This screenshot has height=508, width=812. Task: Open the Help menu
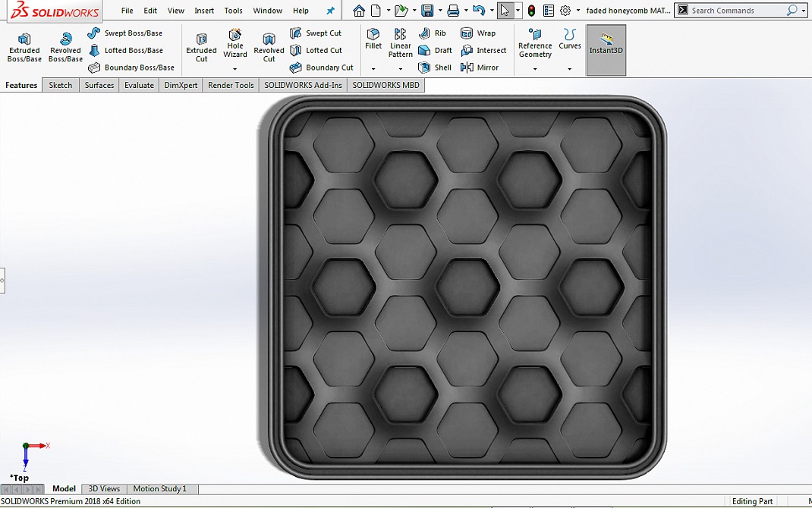point(301,11)
